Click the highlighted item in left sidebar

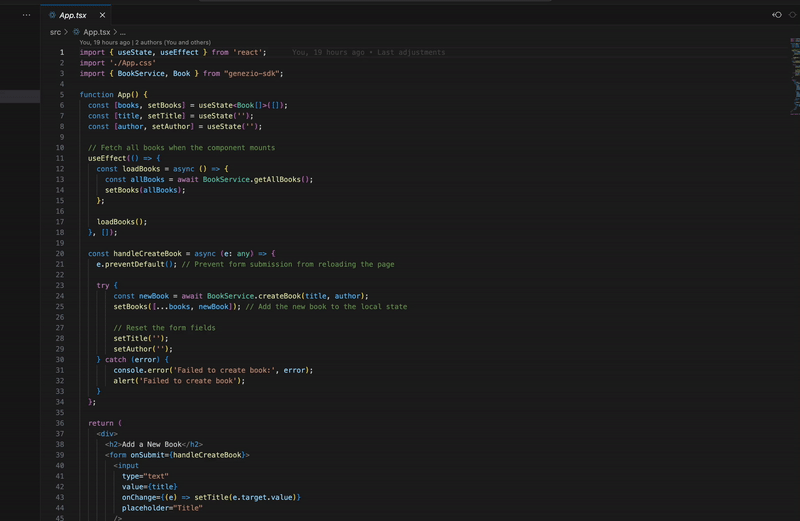pos(20,96)
